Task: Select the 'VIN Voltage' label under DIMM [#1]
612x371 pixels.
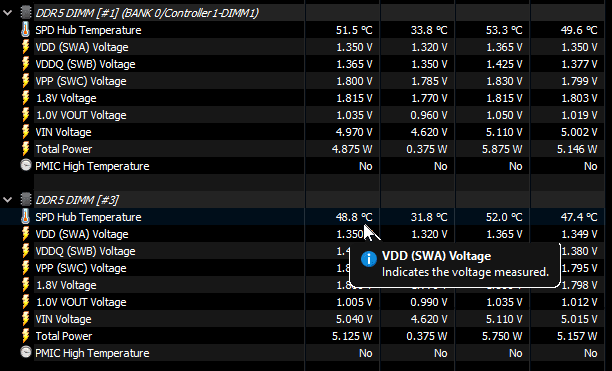Action: [63, 132]
